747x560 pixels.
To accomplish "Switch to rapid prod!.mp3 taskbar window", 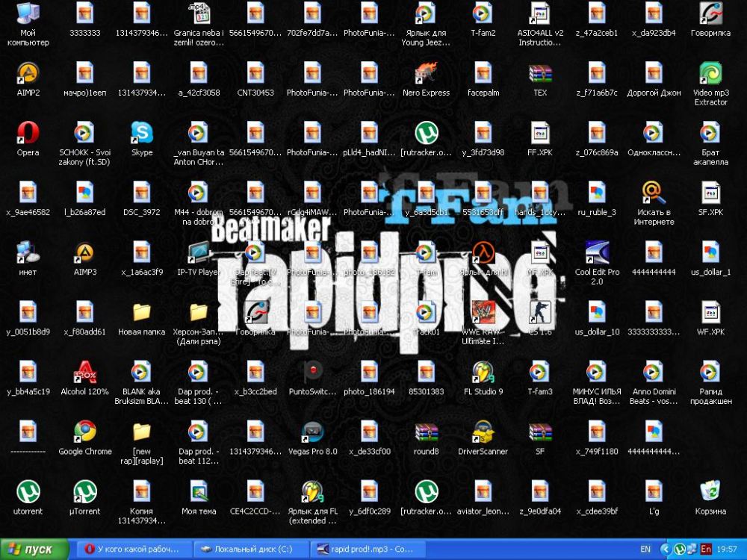I will point(368,549).
